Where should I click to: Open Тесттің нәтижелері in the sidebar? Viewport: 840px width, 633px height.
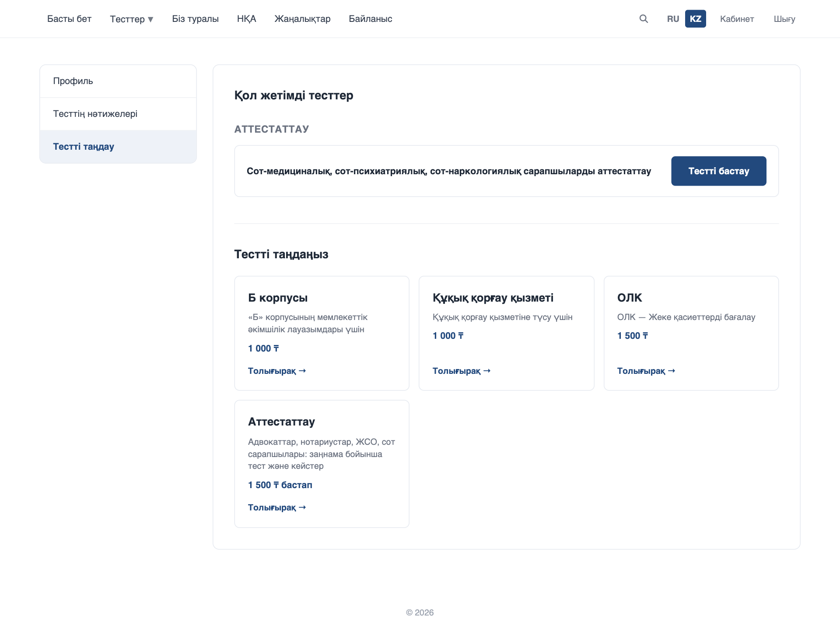pyautogui.click(x=118, y=114)
